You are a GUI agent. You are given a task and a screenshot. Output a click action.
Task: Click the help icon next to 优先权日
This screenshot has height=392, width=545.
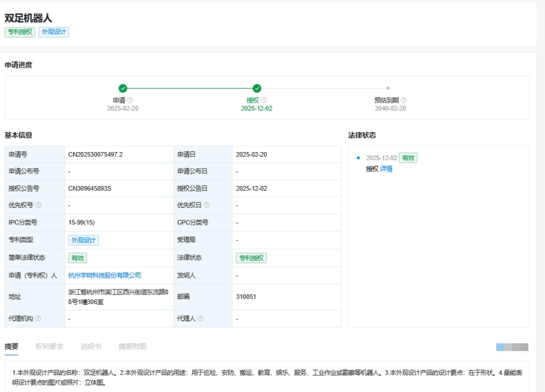tap(207, 205)
